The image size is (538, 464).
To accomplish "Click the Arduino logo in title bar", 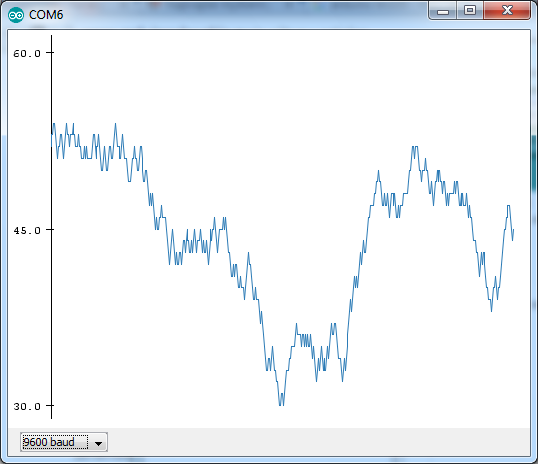I will (16, 15).
